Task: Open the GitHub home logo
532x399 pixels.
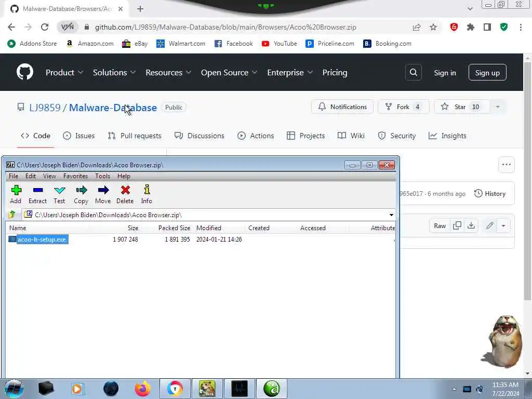Action: click(x=25, y=72)
